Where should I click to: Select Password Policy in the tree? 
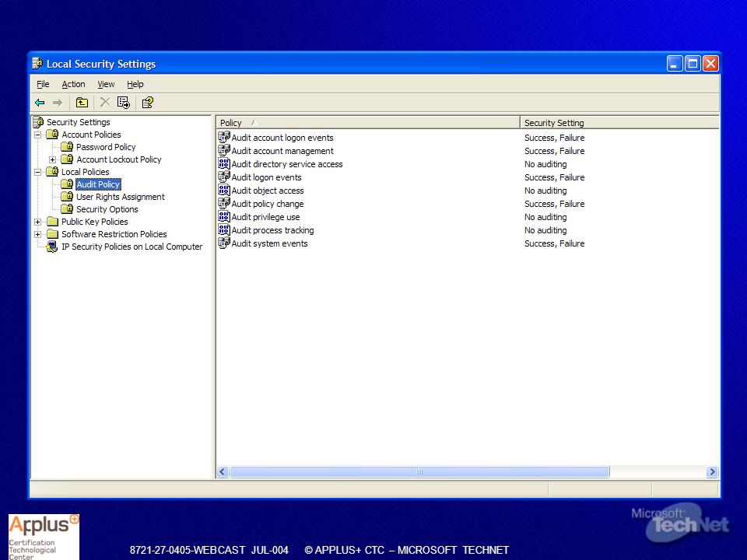click(106, 147)
